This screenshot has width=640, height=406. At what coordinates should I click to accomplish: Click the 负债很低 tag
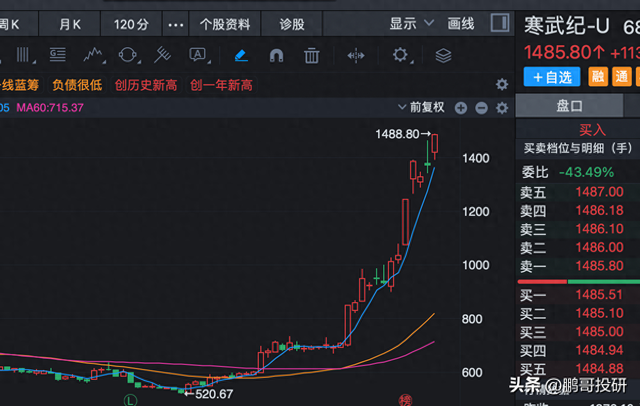pos(77,85)
